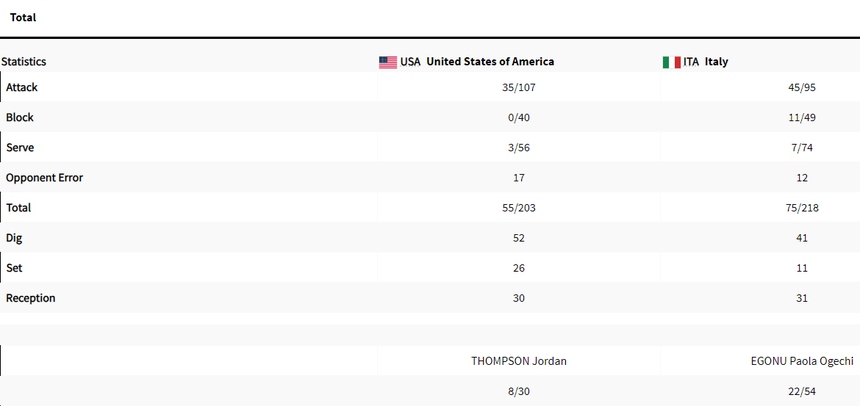
Task: Click the Opponent Error row label
Action: coord(45,178)
